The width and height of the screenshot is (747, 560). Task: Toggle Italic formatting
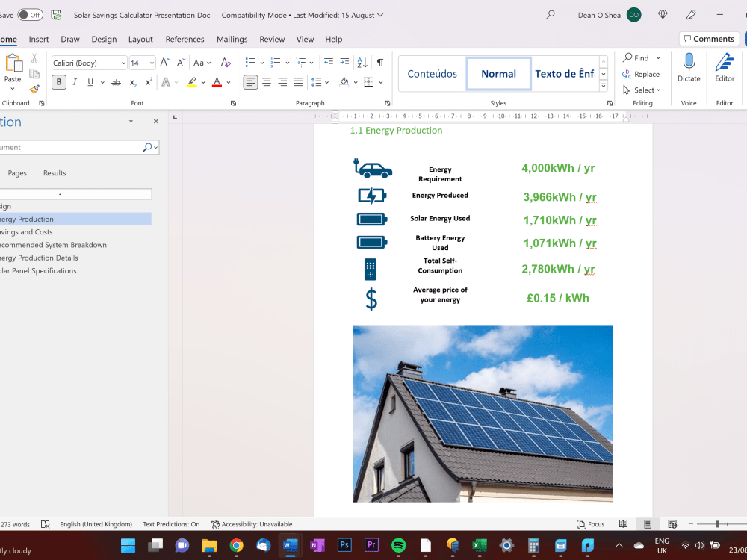(x=73, y=81)
